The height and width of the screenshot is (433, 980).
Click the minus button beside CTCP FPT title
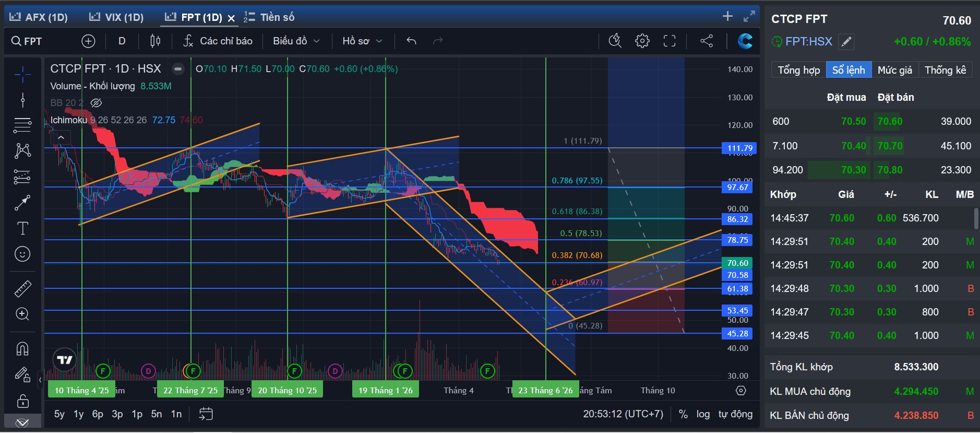point(178,69)
